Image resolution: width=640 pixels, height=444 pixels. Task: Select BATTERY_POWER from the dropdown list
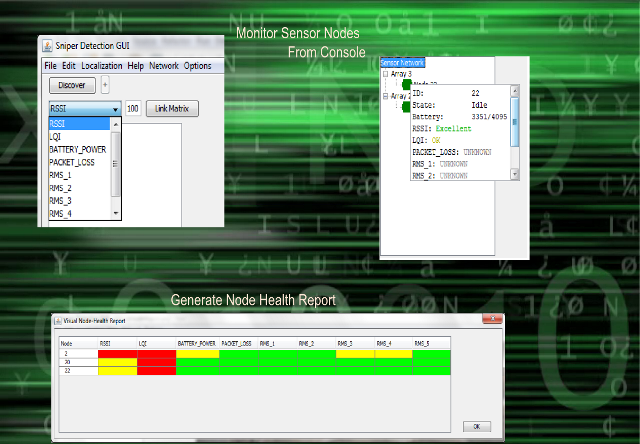[x=79, y=149]
